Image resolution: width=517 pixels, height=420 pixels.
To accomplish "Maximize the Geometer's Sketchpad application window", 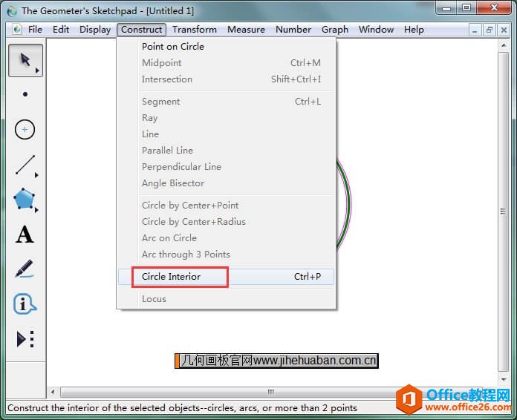I will coord(466,8).
